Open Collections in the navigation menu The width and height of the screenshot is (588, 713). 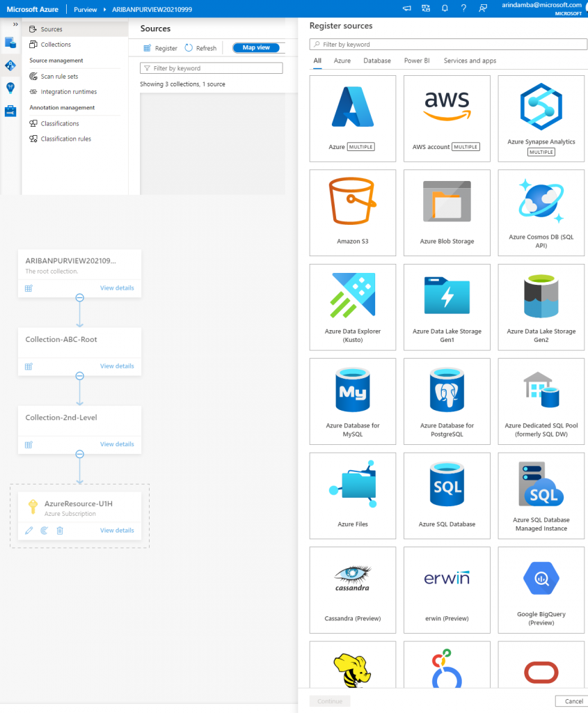click(x=56, y=45)
